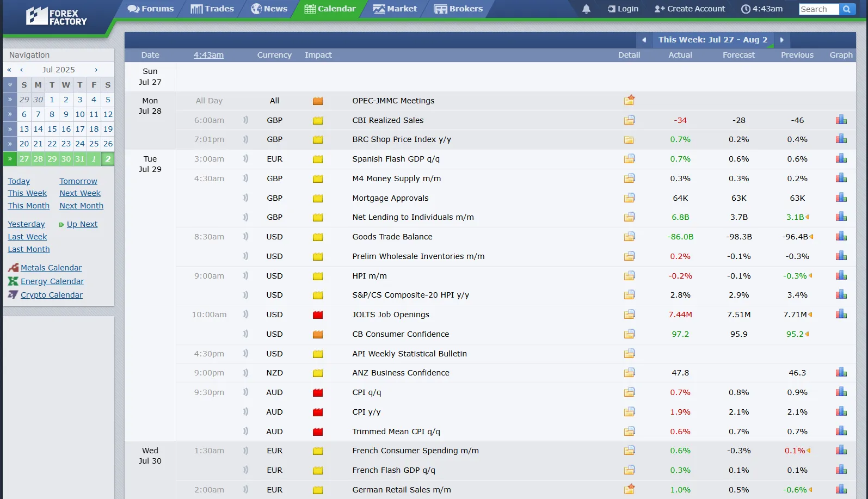Click the Next Month link
The width and height of the screenshot is (868, 499).
coord(81,206)
